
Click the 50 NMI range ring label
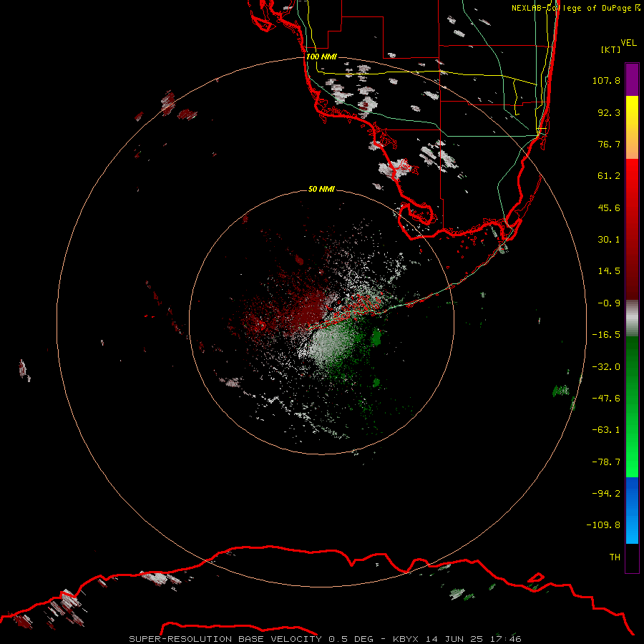tap(321, 189)
